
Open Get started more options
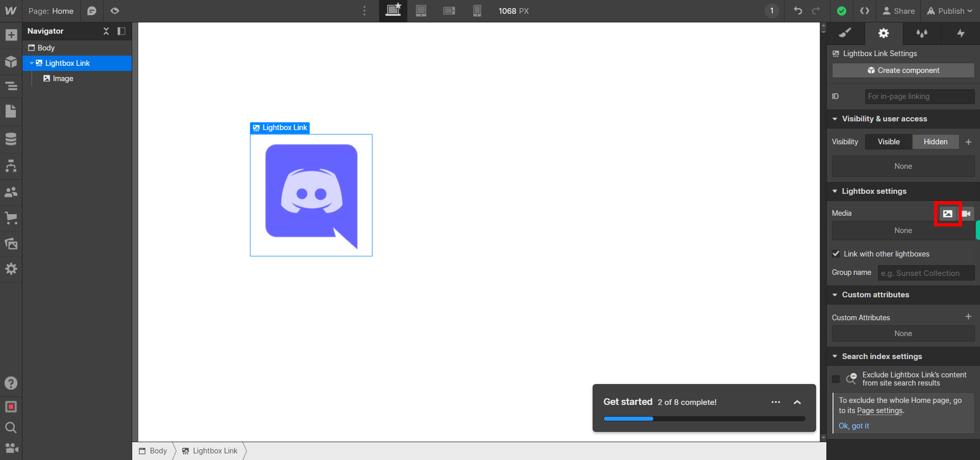776,402
